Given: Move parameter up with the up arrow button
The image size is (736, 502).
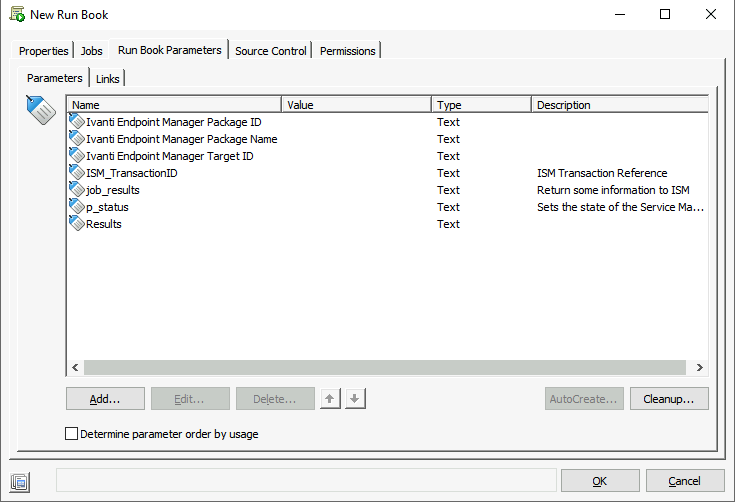Looking at the screenshot, I should tap(330, 399).
